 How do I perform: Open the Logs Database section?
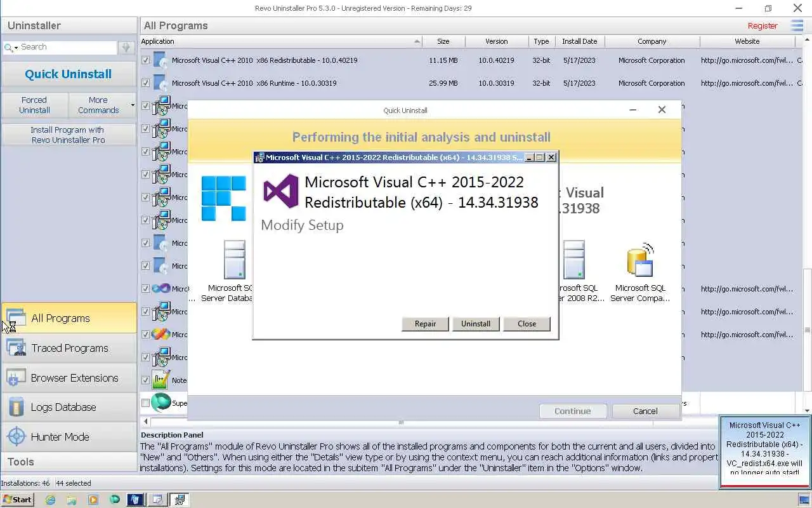[69, 407]
